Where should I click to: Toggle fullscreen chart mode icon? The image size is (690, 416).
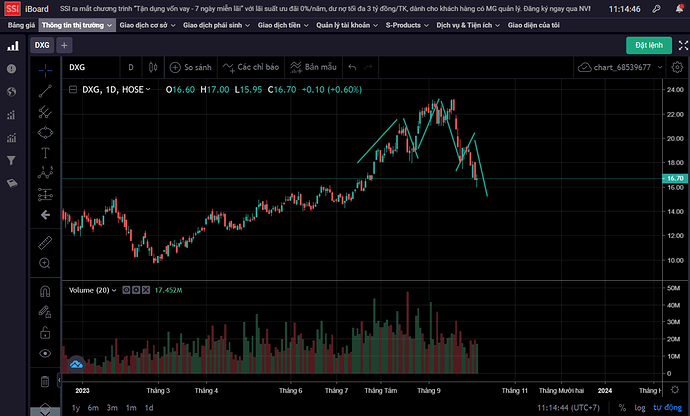(683, 45)
